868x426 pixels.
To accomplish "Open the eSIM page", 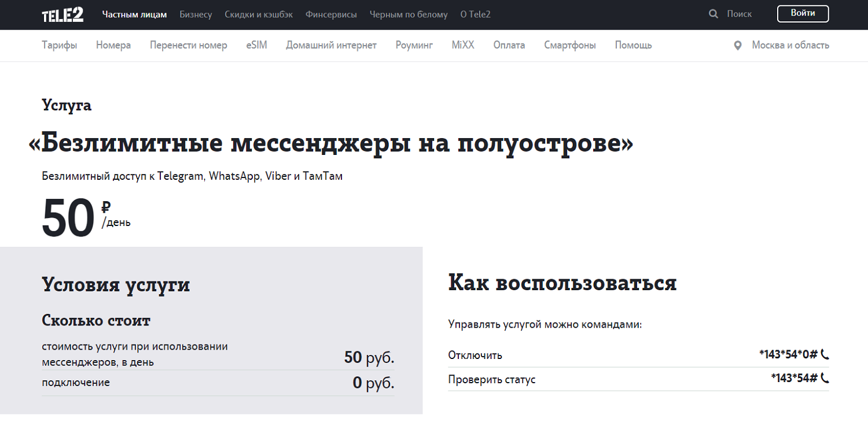I will [x=256, y=45].
